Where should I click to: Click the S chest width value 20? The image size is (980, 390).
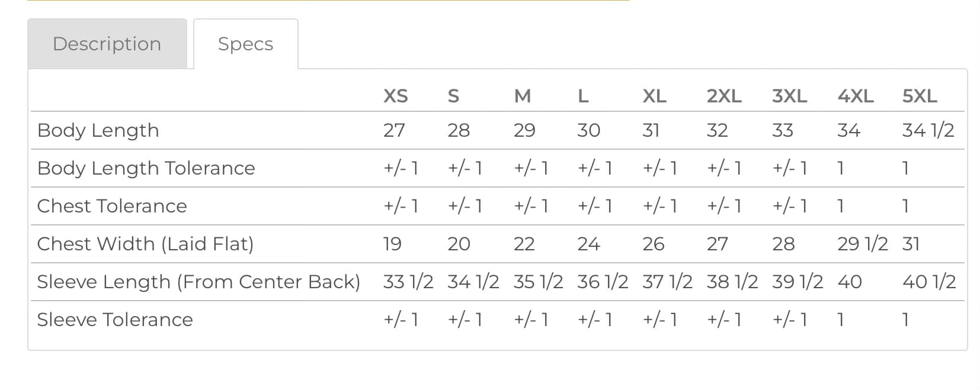pyautogui.click(x=459, y=244)
